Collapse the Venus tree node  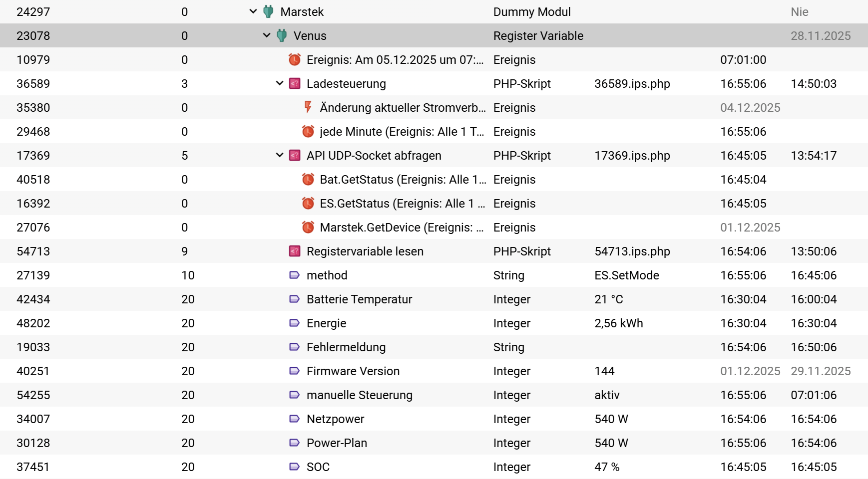tap(267, 35)
